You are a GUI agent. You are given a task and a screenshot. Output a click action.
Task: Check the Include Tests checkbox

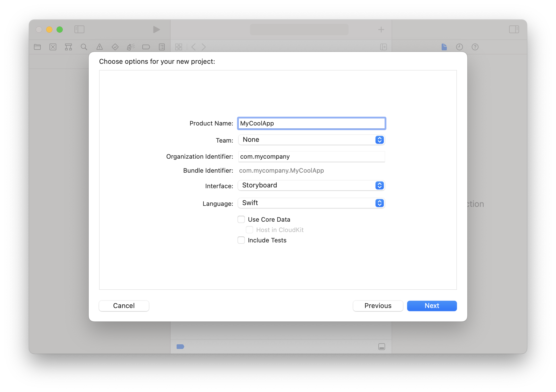click(241, 240)
